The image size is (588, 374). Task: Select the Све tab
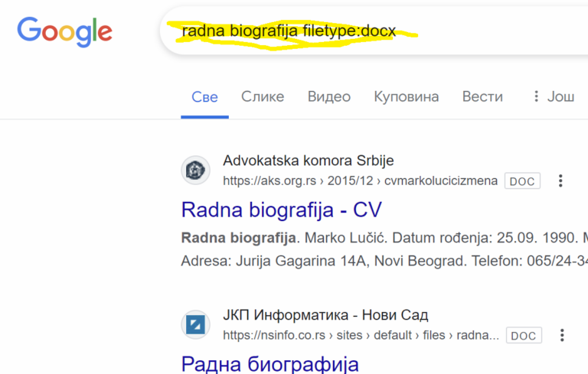click(204, 97)
